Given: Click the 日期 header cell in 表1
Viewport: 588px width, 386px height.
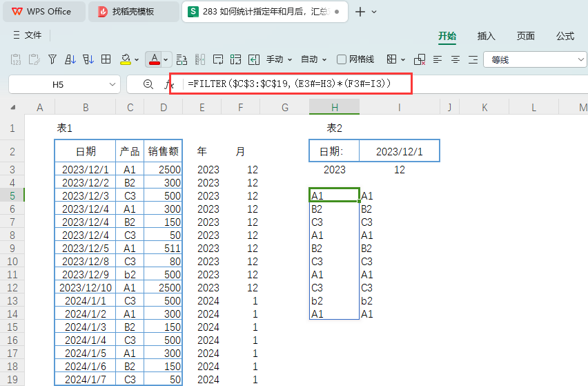Looking at the screenshot, I should 86,151.
